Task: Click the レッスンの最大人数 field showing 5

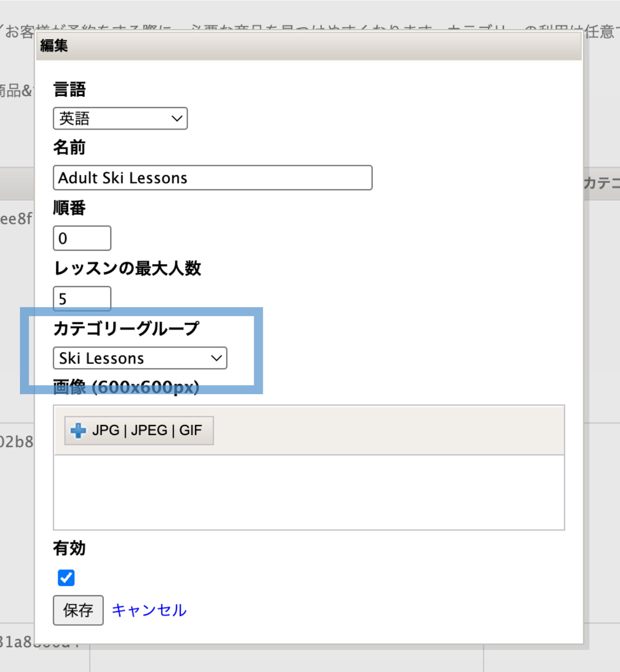Action: click(82, 298)
